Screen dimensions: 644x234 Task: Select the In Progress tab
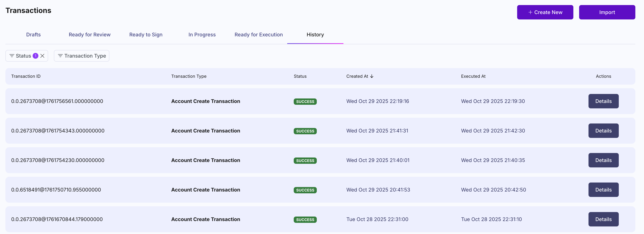click(x=202, y=34)
